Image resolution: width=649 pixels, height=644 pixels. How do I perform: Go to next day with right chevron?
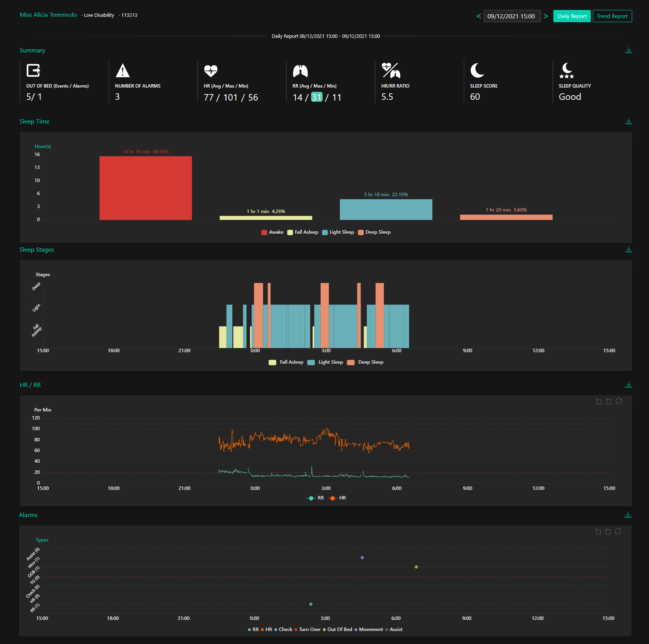click(x=546, y=16)
